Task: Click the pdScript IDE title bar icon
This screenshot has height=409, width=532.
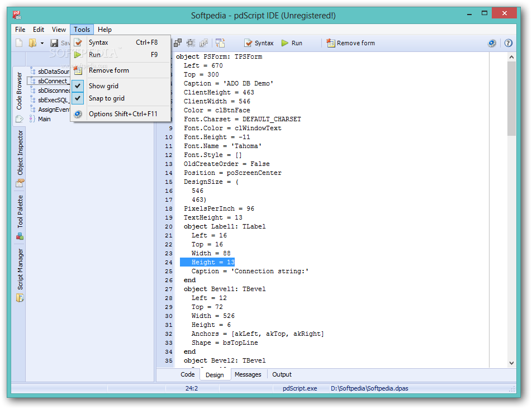Action: click(x=17, y=15)
